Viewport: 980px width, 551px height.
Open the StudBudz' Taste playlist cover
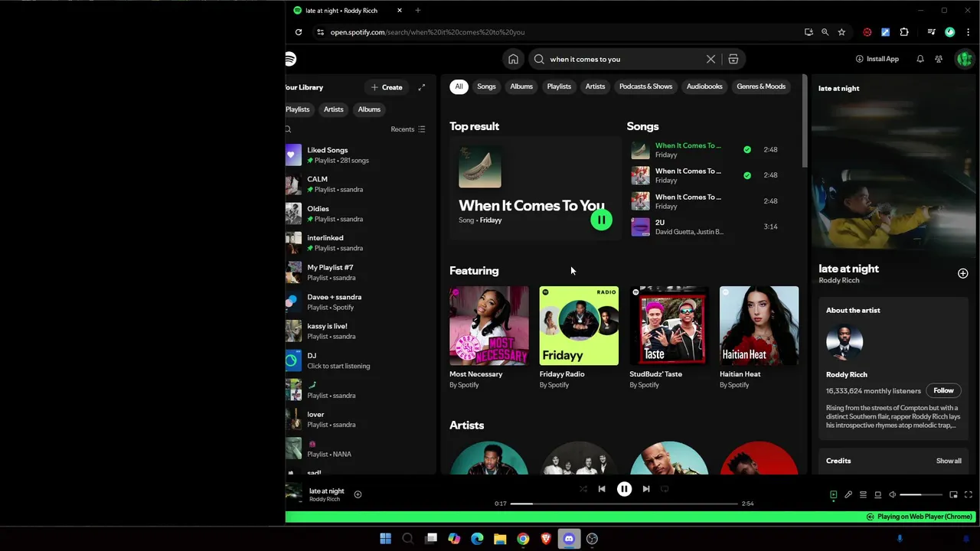(x=669, y=325)
